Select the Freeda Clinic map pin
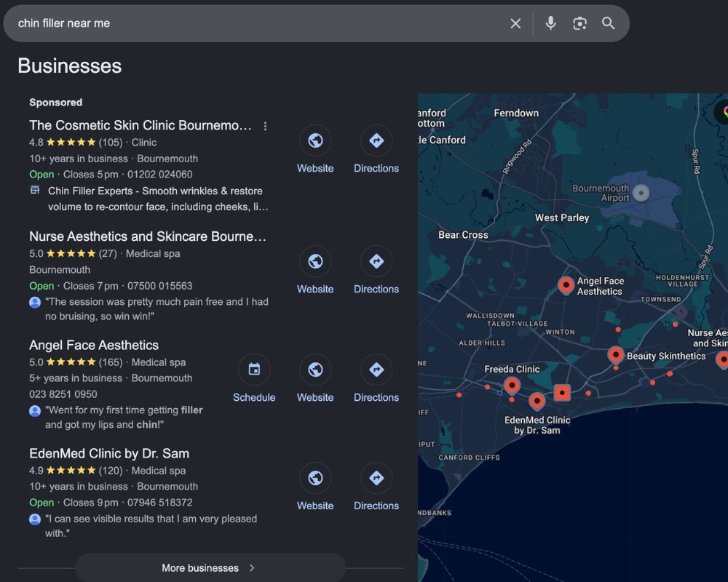This screenshot has height=582, width=728. point(512,386)
